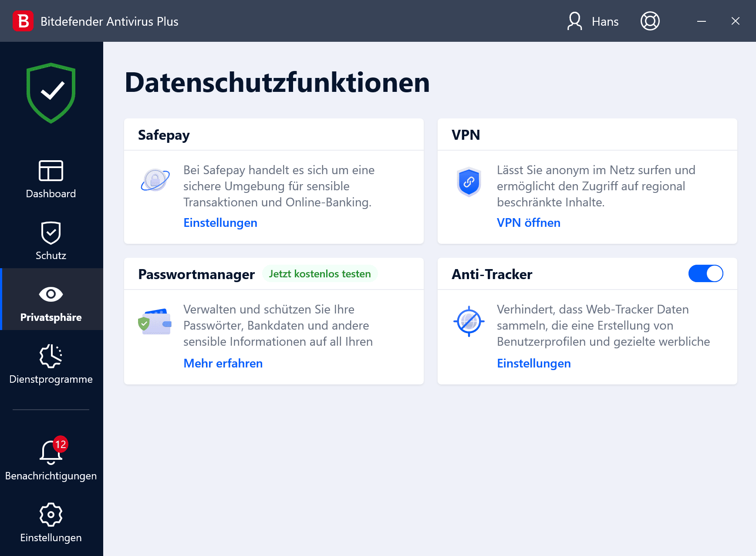Open Anti-Tracker Einstellungen link

[534, 363]
